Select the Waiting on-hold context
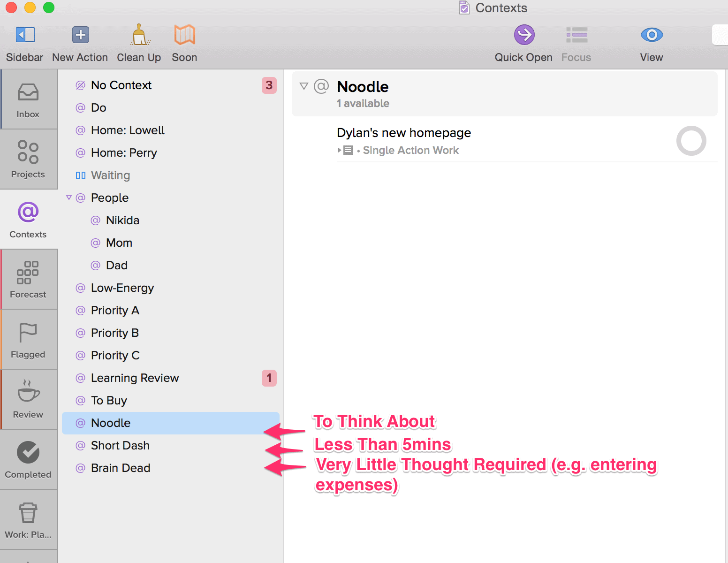The height and width of the screenshot is (563, 728). coord(171,175)
